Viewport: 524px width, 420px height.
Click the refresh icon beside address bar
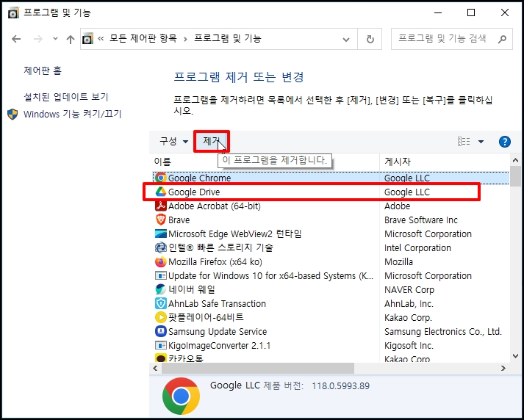(x=370, y=40)
